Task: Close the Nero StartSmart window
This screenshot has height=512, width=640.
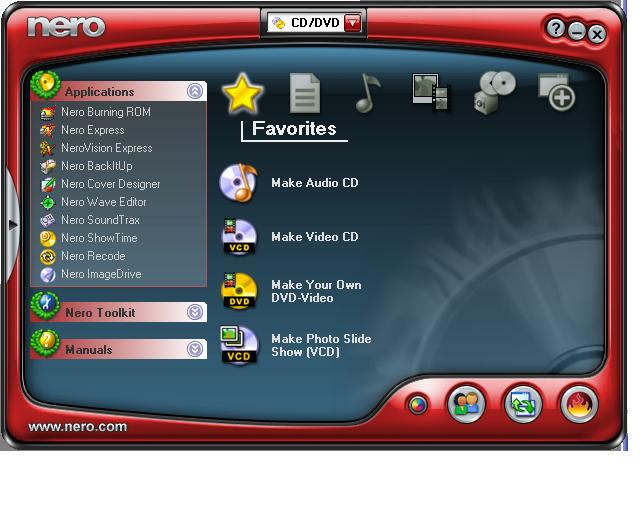Action: [x=596, y=34]
